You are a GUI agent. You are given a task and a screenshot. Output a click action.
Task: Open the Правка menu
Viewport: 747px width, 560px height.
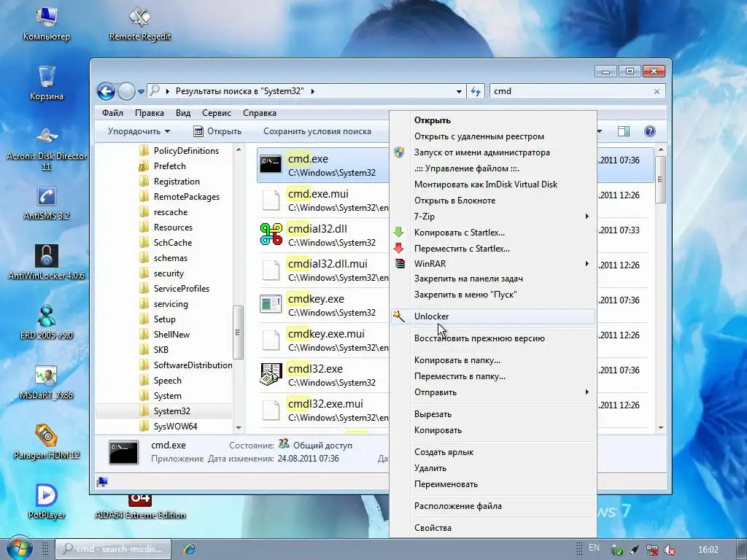[149, 113]
